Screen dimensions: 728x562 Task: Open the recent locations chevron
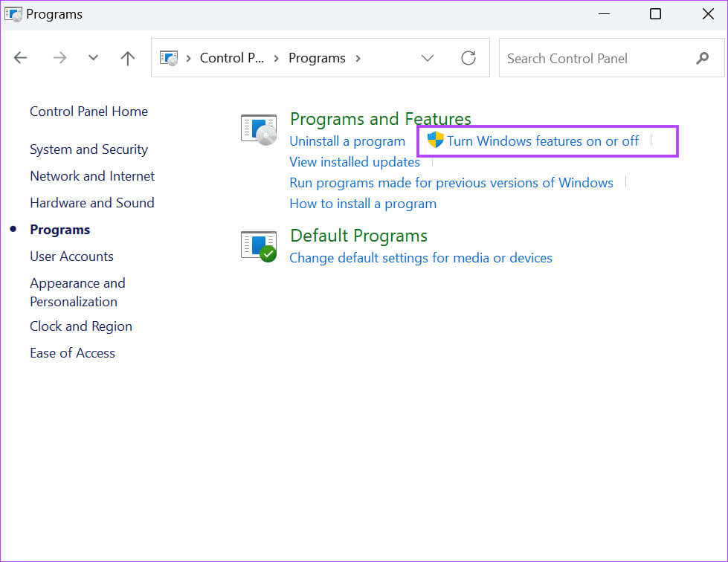coord(93,58)
